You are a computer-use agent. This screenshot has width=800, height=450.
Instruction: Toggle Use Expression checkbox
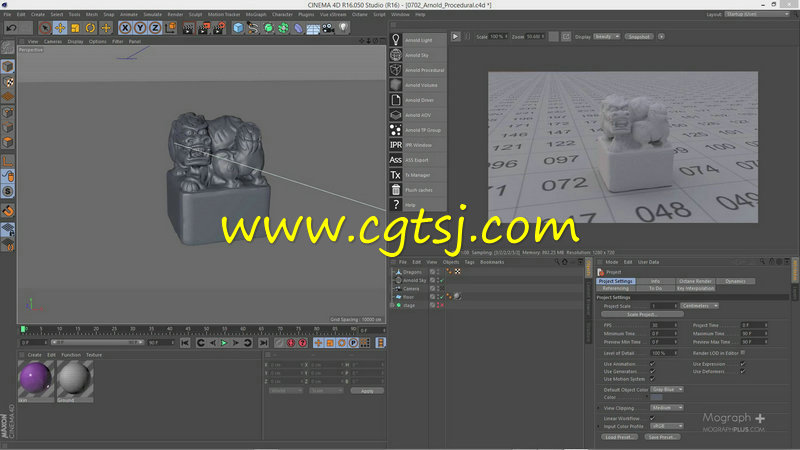tap(743, 364)
